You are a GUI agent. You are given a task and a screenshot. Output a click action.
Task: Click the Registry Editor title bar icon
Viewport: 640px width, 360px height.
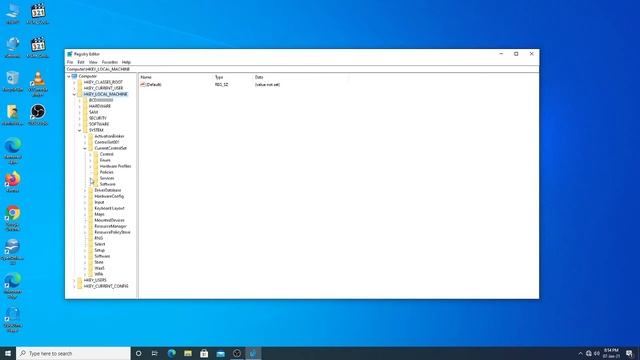(70, 54)
